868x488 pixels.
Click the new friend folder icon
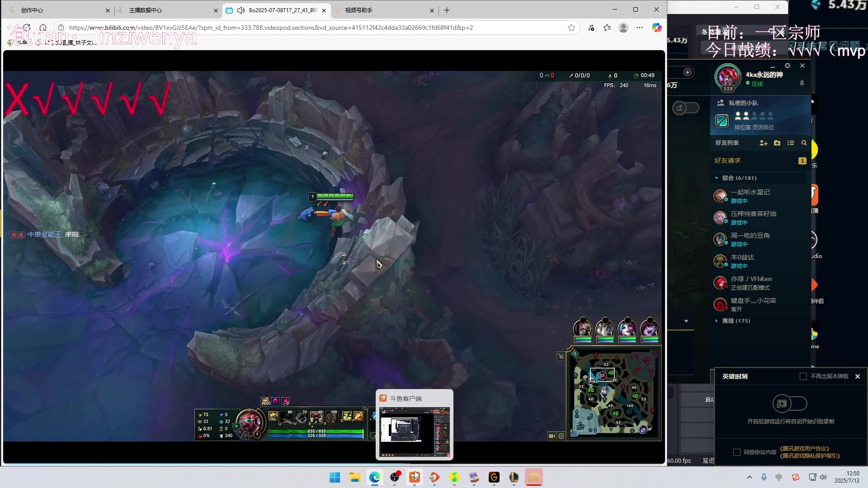point(777,143)
